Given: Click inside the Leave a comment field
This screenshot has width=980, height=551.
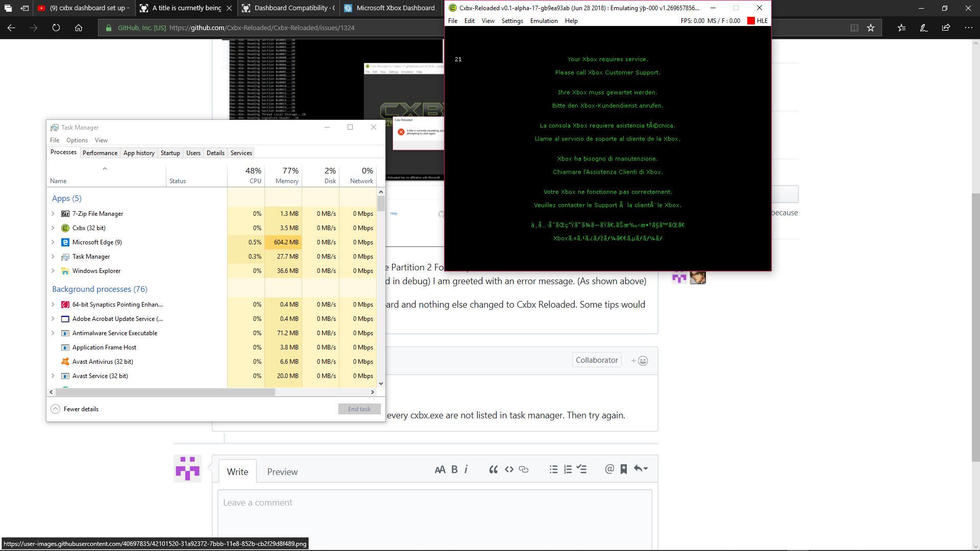Looking at the screenshot, I should 435,510.
